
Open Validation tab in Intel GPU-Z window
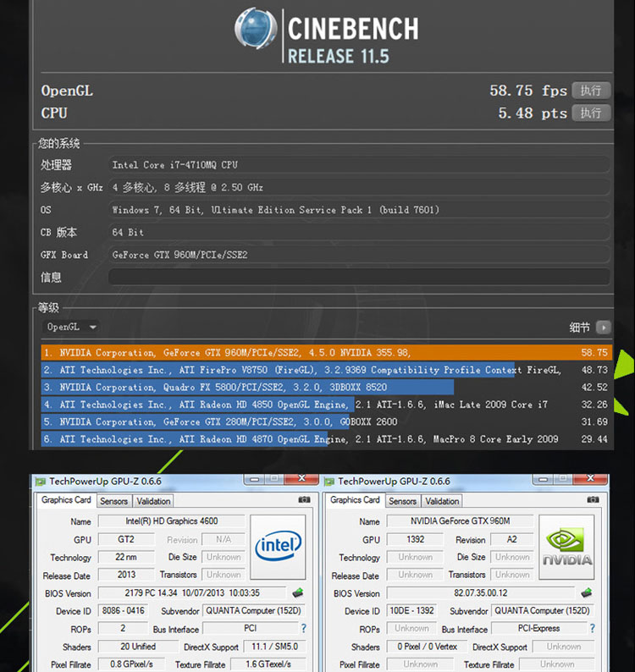click(x=153, y=501)
